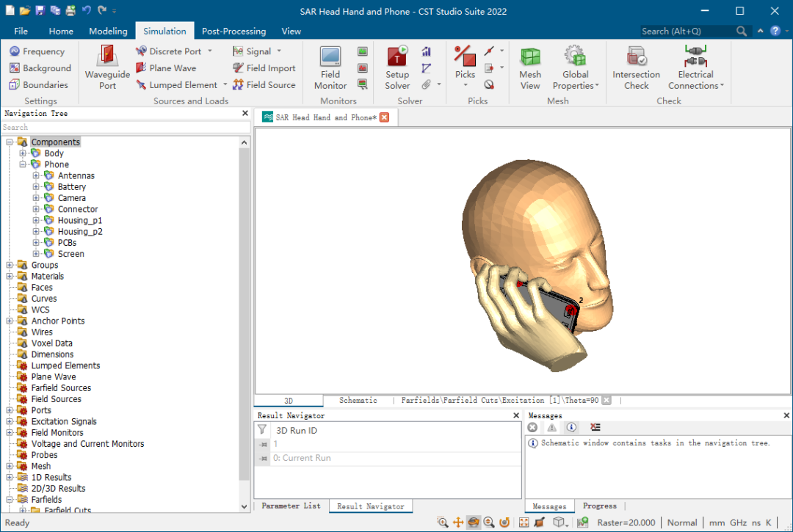
Task: Toggle the warning messages filter
Action: coord(551,427)
